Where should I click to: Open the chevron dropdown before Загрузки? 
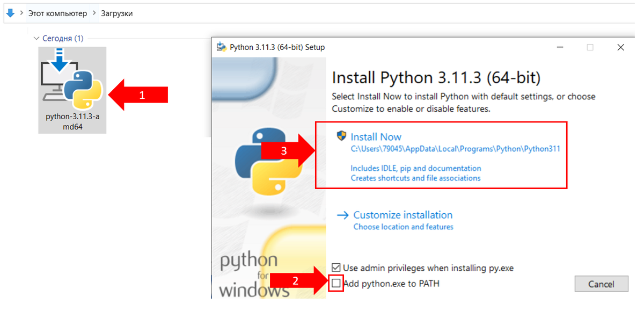coord(94,13)
